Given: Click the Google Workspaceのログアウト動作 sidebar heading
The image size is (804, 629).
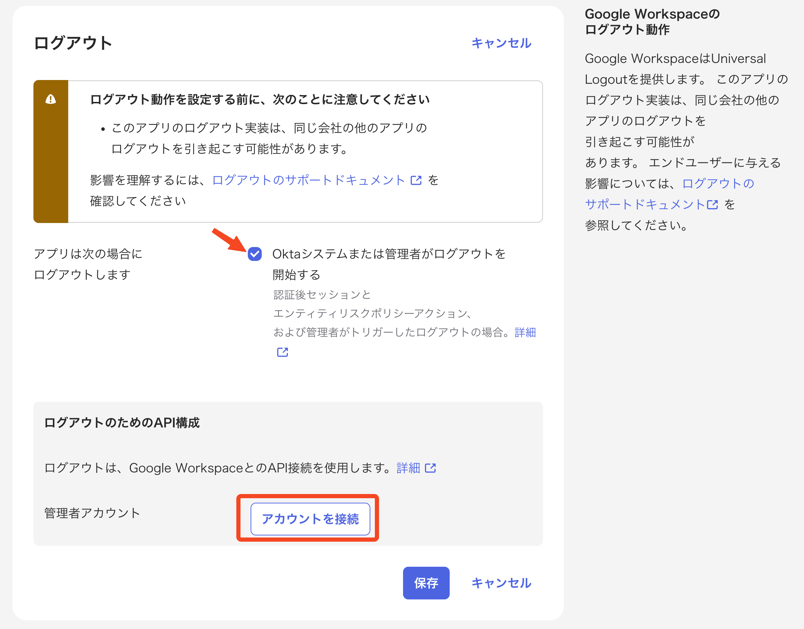Looking at the screenshot, I should [x=652, y=22].
